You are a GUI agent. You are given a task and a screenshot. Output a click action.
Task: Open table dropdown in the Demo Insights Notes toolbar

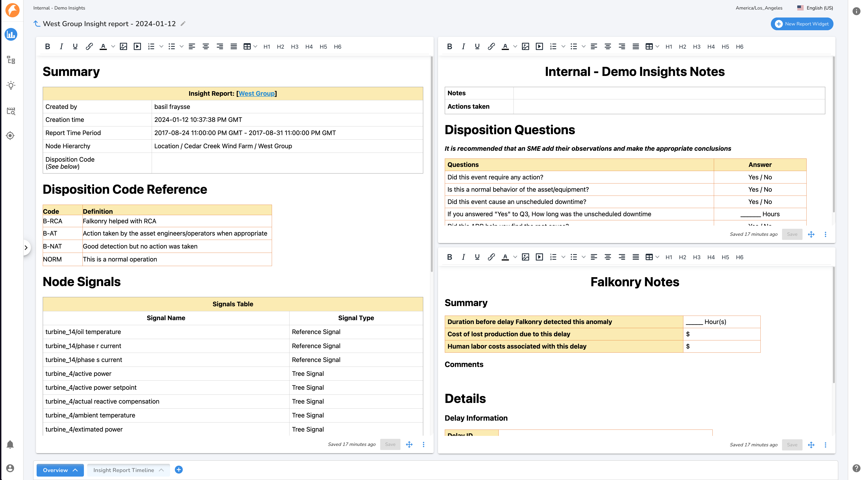click(657, 46)
